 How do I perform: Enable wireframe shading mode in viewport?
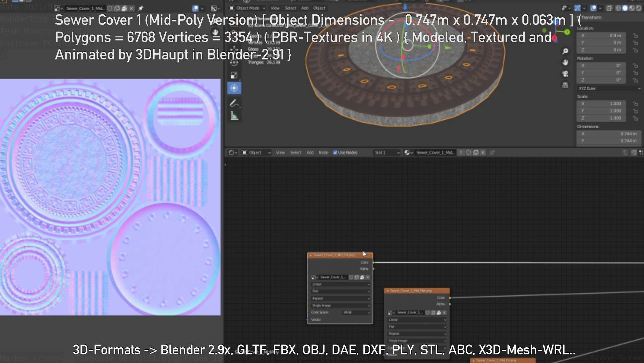618,8
